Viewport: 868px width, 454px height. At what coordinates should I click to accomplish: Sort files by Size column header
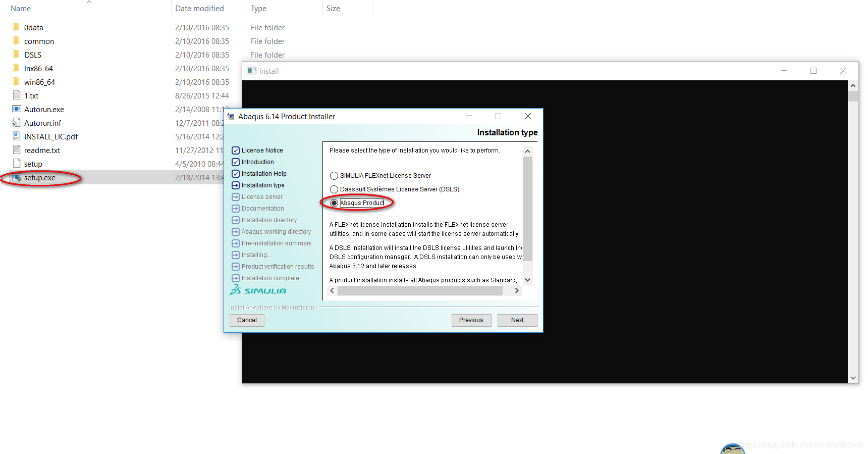pos(333,9)
